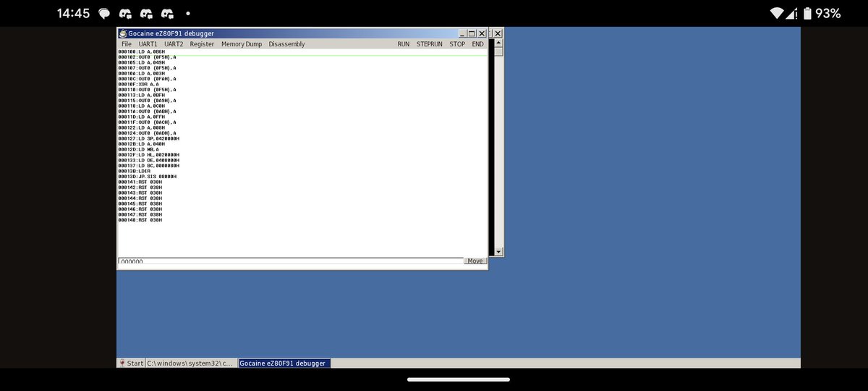Select line 00013B: LDIR
868x391 pixels.
coord(135,171)
